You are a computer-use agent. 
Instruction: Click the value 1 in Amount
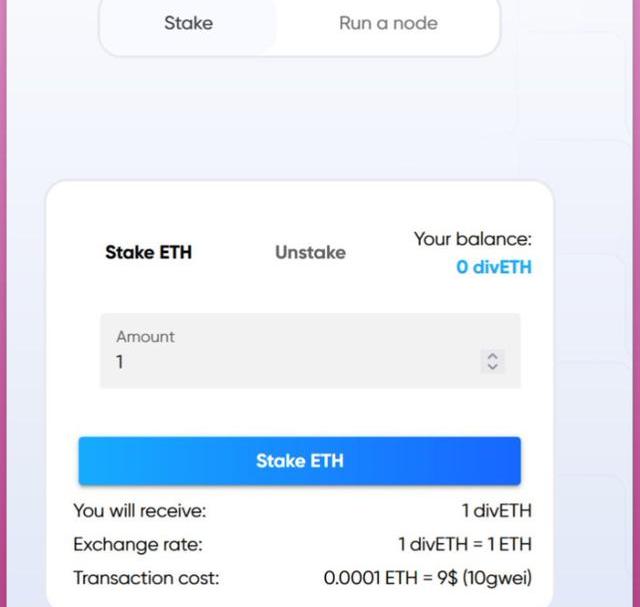tap(120, 362)
